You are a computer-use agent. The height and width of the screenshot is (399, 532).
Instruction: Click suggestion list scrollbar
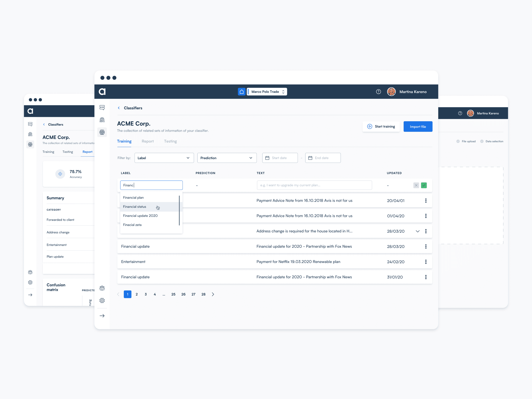tap(179, 211)
